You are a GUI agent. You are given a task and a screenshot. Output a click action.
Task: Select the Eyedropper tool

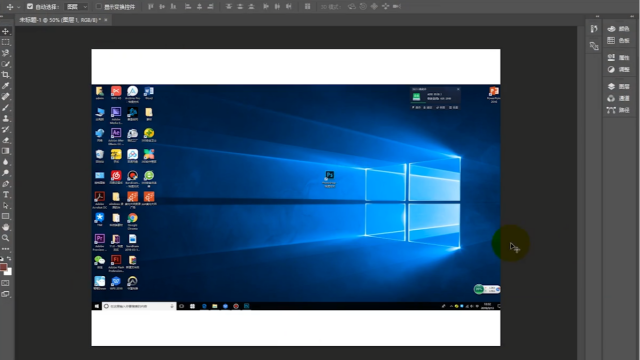pos(6,86)
